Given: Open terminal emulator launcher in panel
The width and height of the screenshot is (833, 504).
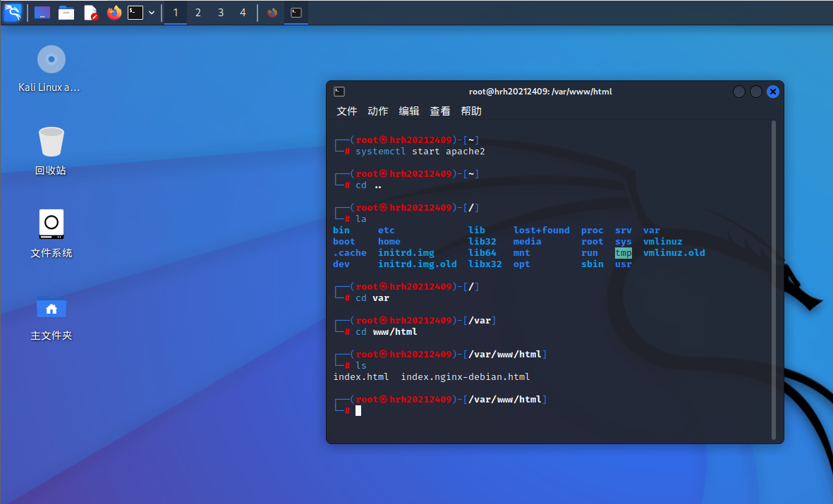Looking at the screenshot, I should (x=135, y=13).
